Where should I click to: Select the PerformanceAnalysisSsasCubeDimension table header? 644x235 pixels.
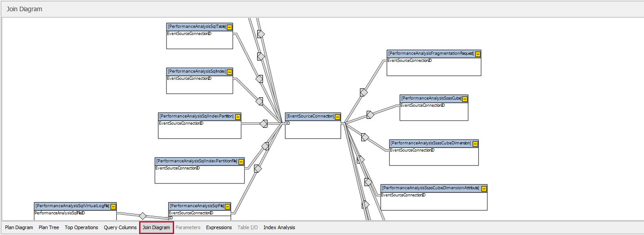point(434,144)
